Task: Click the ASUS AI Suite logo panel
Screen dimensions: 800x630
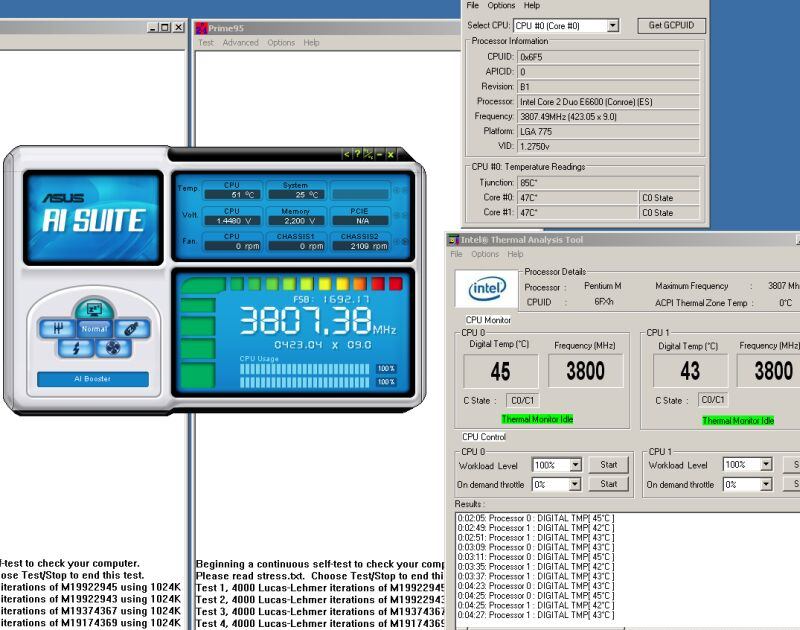Action: (93, 217)
